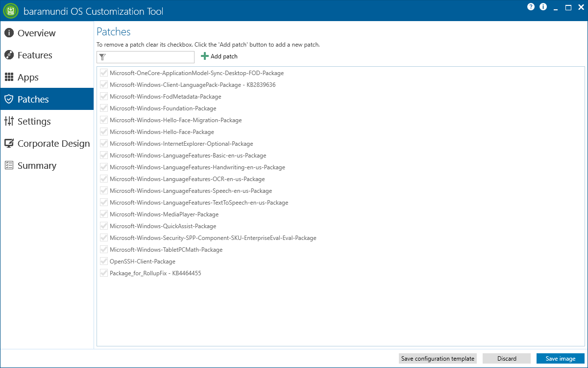This screenshot has height=368, width=588.
Task: Click the filter funnel icon
Action: click(102, 57)
